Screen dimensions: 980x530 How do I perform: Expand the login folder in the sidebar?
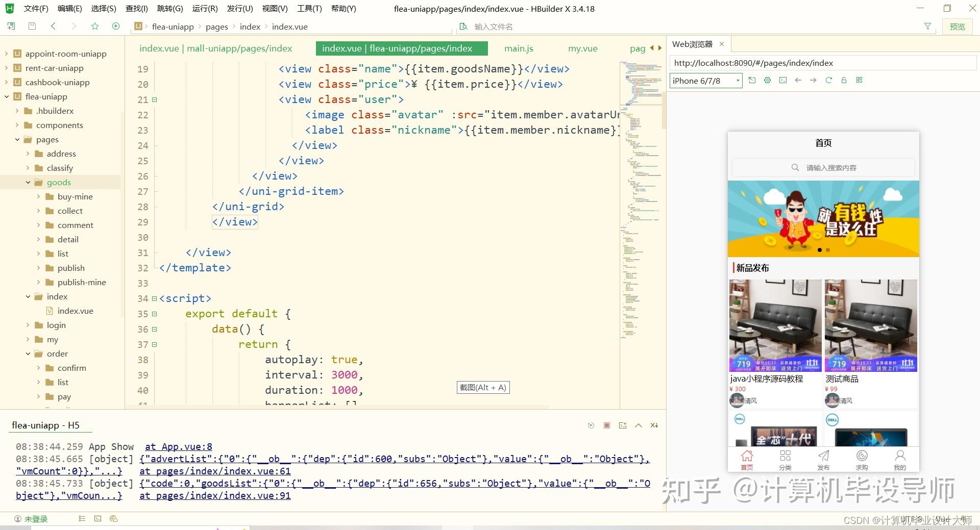pyautogui.click(x=28, y=325)
